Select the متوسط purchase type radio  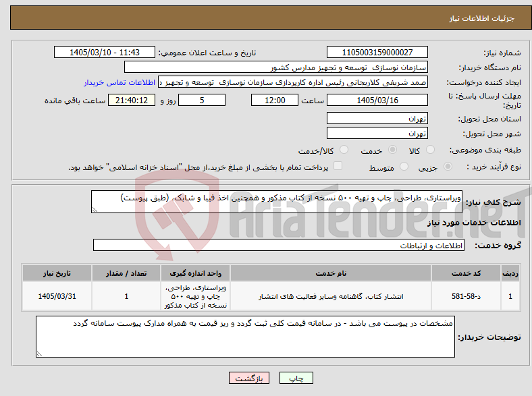404,167
